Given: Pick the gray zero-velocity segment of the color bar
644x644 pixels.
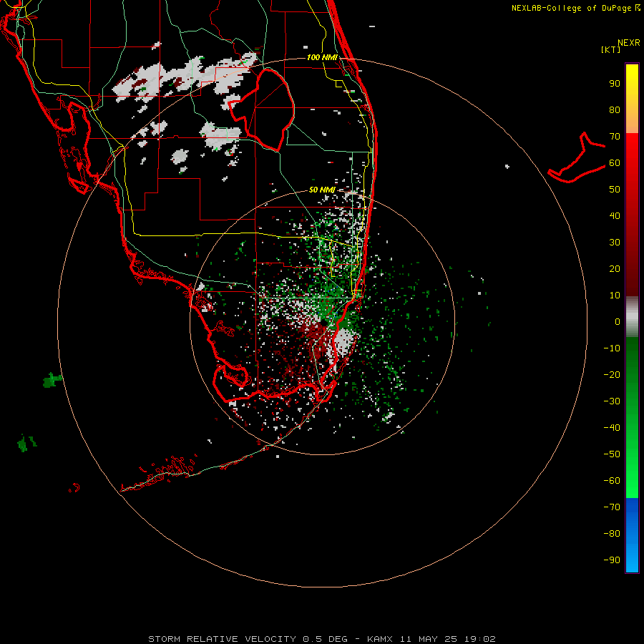Looking at the screenshot, I should pyautogui.click(x=632, y=318).
